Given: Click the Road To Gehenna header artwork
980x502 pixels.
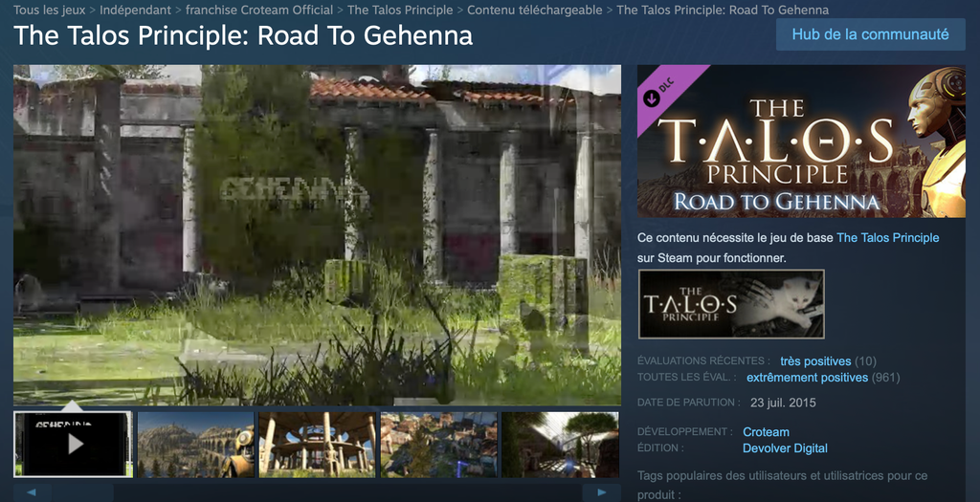Looking at the screenshot, I should [801, 142].
